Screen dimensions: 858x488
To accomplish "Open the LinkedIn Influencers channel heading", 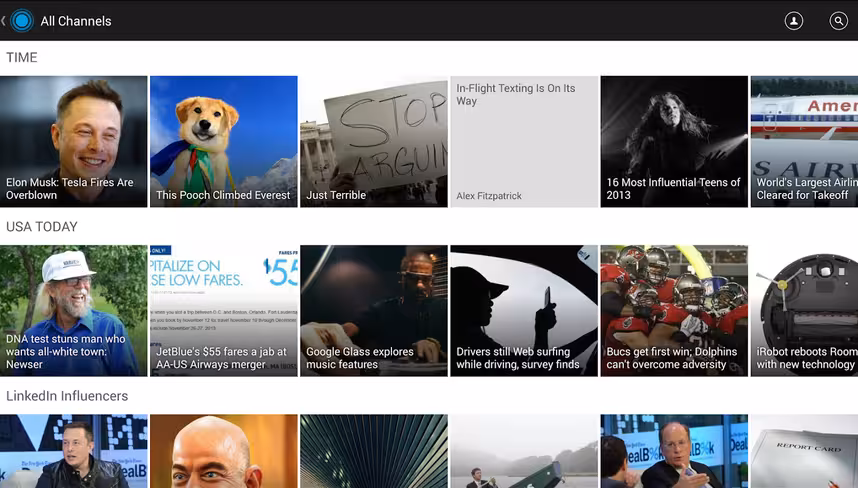I will click(x=67, y=396).
